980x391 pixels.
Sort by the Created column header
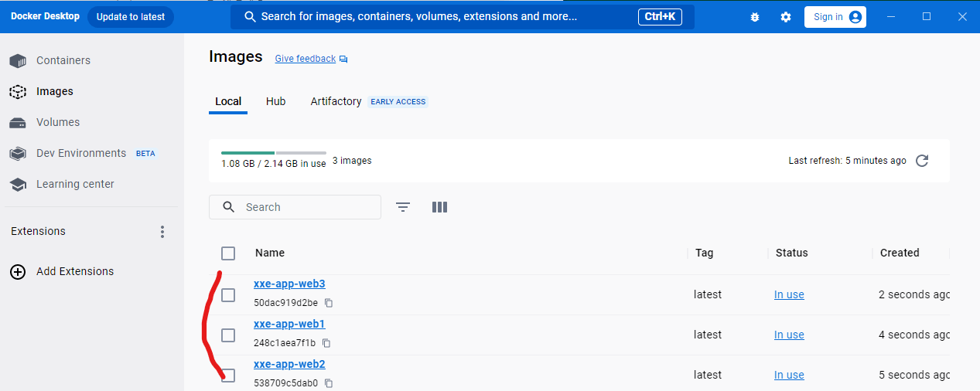[x=900, y=253]
